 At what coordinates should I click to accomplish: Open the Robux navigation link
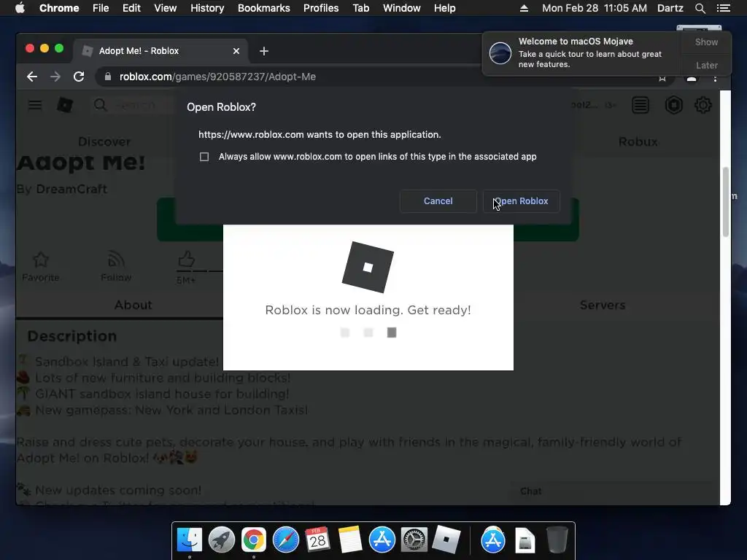tap(638, 141)
